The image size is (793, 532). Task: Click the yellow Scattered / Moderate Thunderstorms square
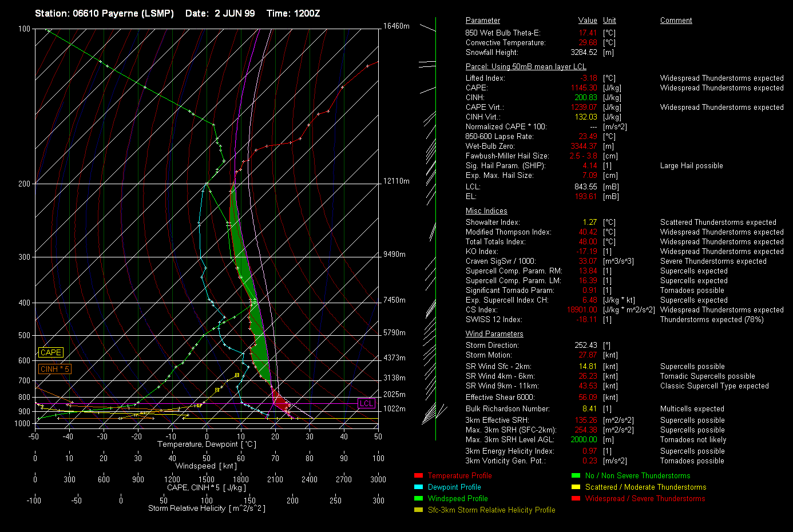click(x=576, y=487)
